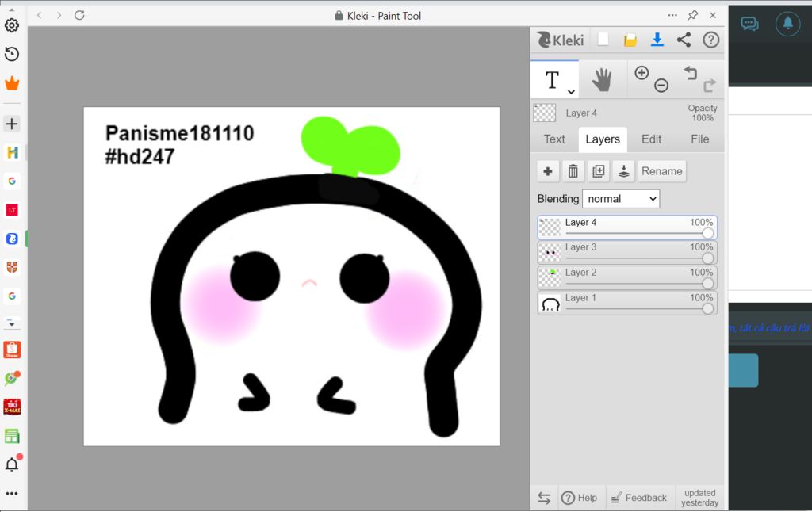This screenshot has width=812, height=512.
Task: Open the question mark help icon
Action: [x=711, y=40]
